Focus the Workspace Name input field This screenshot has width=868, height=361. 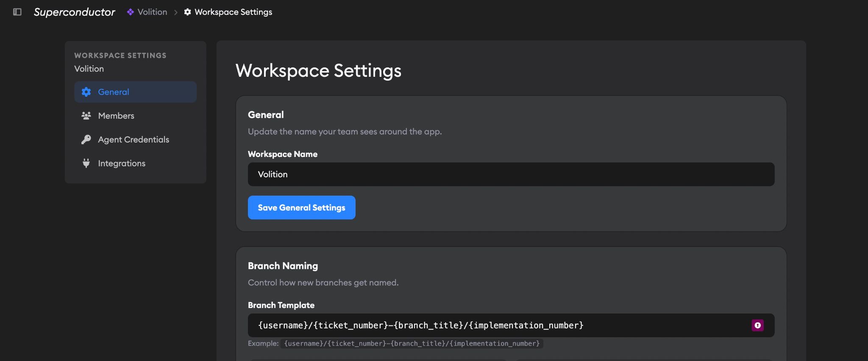[x=511, y=174]
